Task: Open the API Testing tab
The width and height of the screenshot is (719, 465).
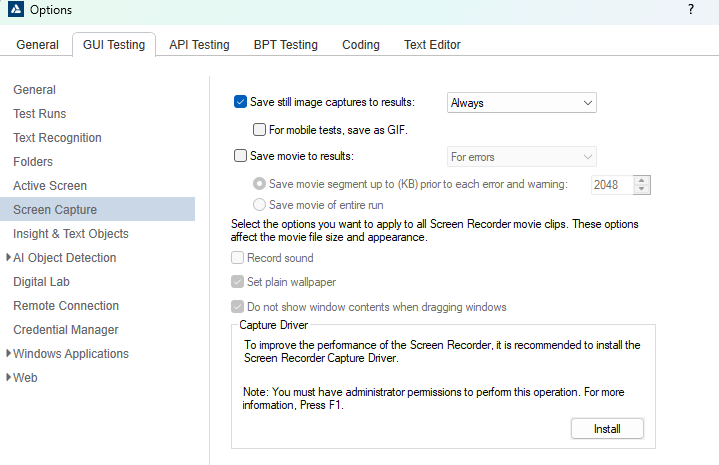Action: pos(199,45)
